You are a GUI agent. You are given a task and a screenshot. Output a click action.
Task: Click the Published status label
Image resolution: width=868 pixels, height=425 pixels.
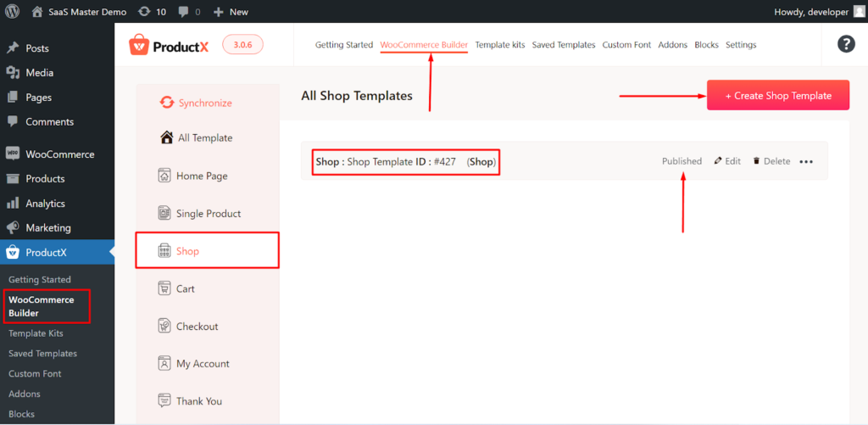[x=682, y=161]
